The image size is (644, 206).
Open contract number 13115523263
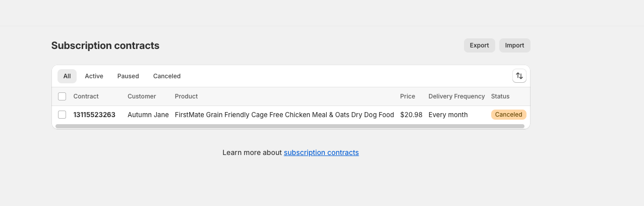click(94, 115)
